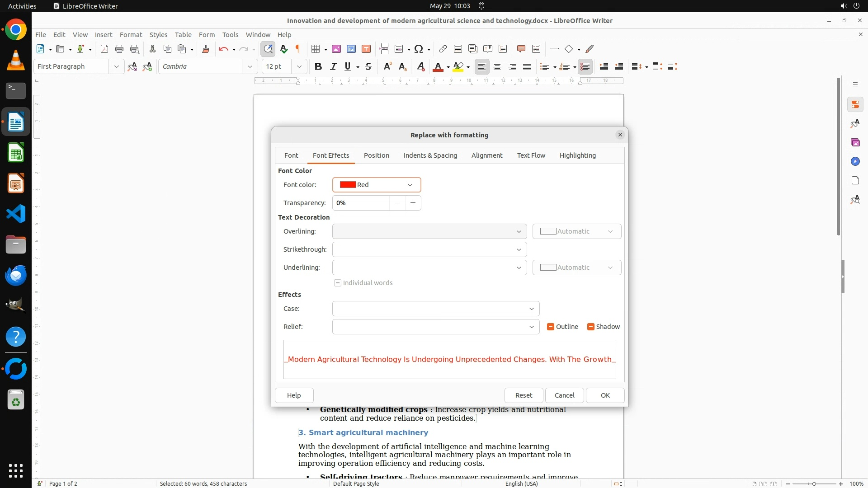Click the Strikethrough toolbar icon

368,66
